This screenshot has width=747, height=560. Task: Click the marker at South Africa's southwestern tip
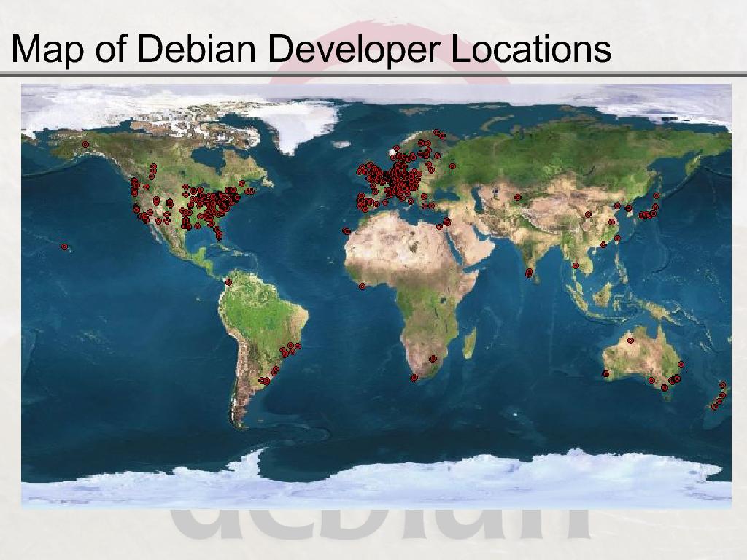pos(414,378)
